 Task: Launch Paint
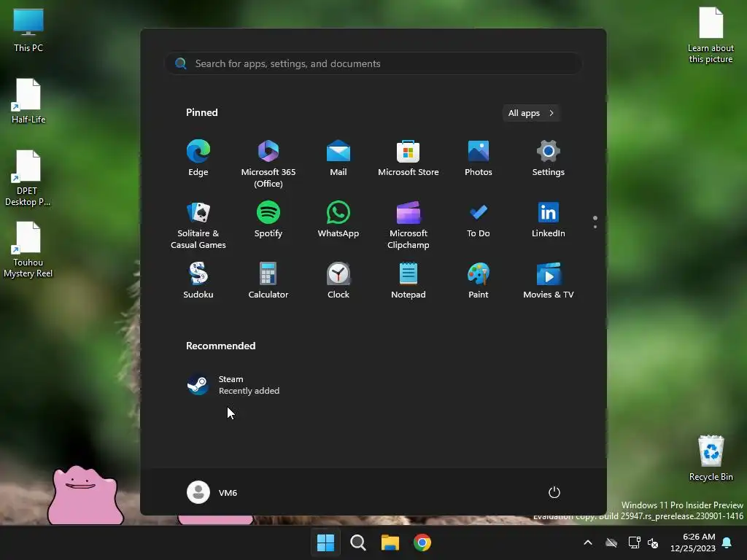[479, 281]
